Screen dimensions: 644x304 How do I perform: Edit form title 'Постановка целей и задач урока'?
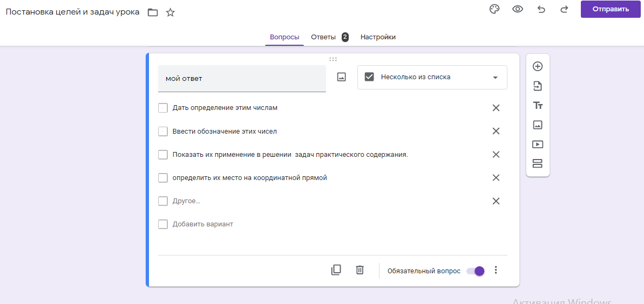[x=73, y=12]
